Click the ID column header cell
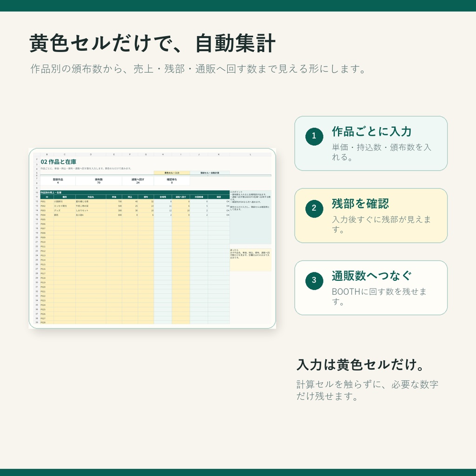The width and height of the screenshot is (476, 476). (x=47, y=197)
